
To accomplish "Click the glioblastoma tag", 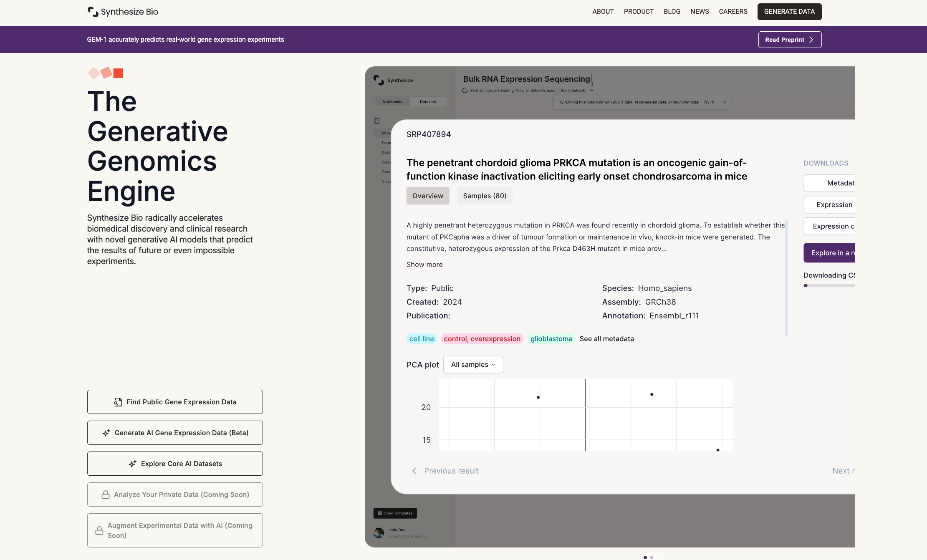I will (551, 339).
